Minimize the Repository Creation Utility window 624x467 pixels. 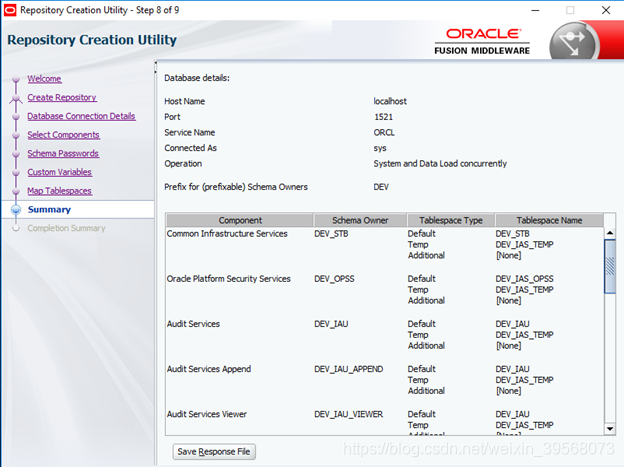coord(535,10)
